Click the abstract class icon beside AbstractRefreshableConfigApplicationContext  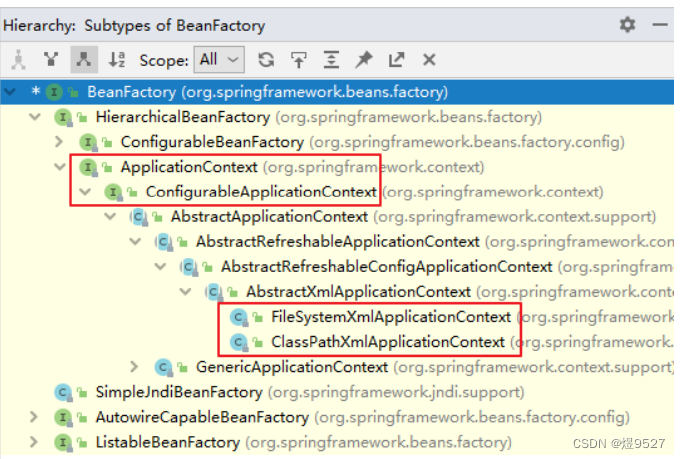point(189,268)
